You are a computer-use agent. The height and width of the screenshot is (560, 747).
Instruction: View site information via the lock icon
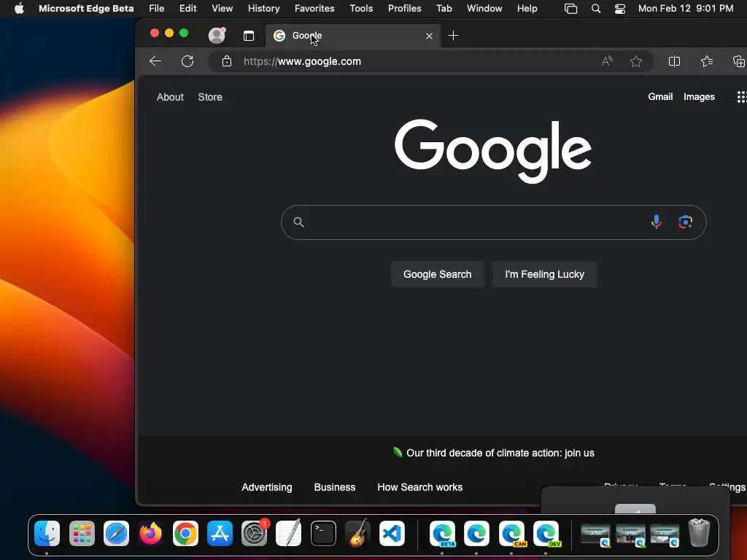click(x=227, y=61)
